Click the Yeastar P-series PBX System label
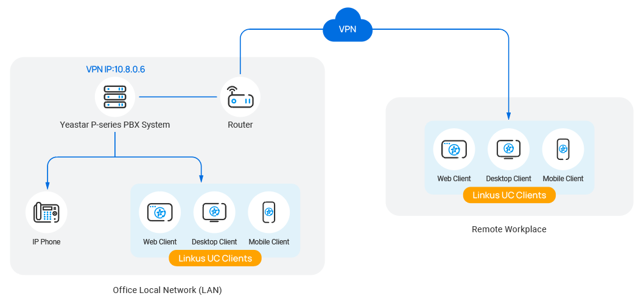This screenshot has height=304, width=644. pyautogui.click(x=115, y=125)
